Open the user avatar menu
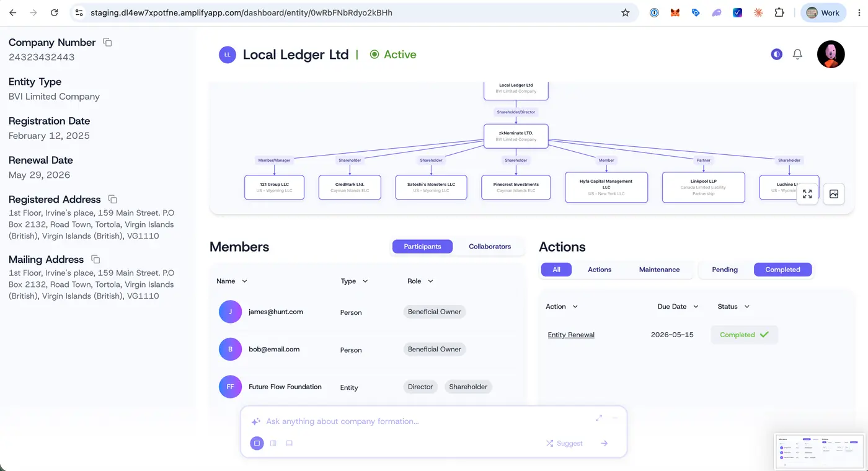The width and height of the screenshot is (868, 471). tap(831, 55)
